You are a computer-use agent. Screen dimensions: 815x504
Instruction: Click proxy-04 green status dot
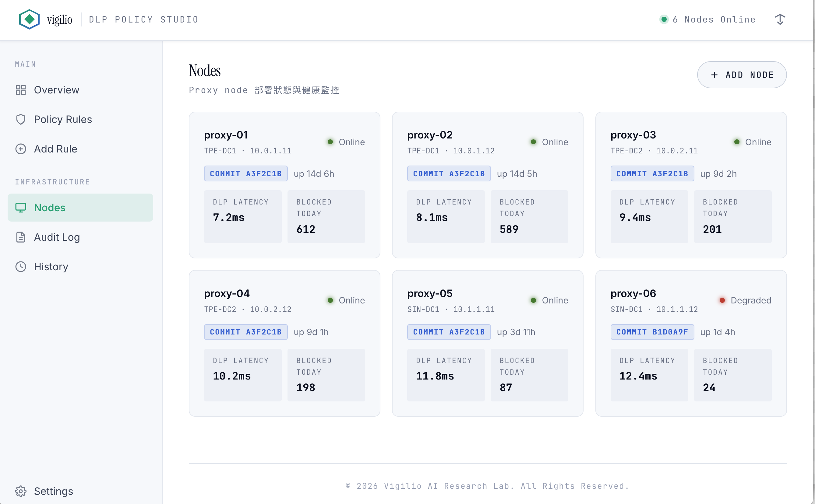point(330,300)
